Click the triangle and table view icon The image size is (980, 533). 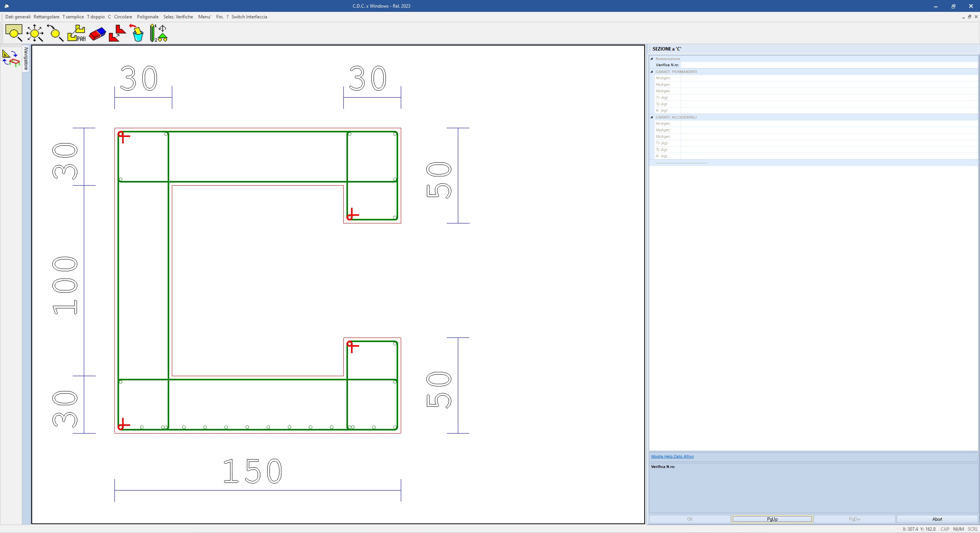pos(11,59)
